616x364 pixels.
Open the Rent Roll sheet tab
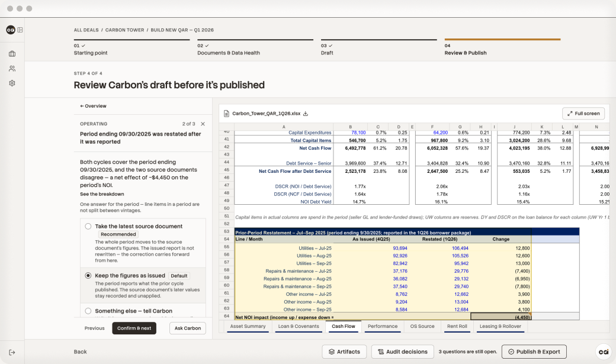click(457, 326)
